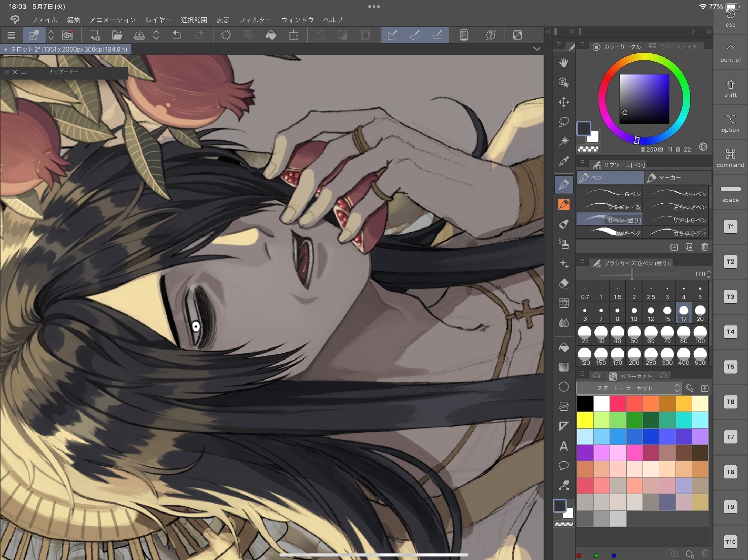Select the Eraser tool

tap(563, 283)
